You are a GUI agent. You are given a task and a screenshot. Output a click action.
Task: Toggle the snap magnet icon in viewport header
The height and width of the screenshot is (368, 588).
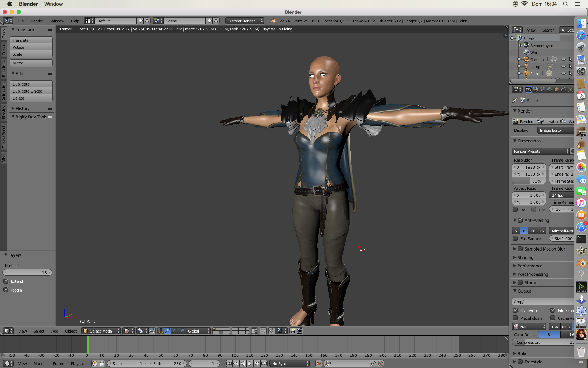[272, 331]
